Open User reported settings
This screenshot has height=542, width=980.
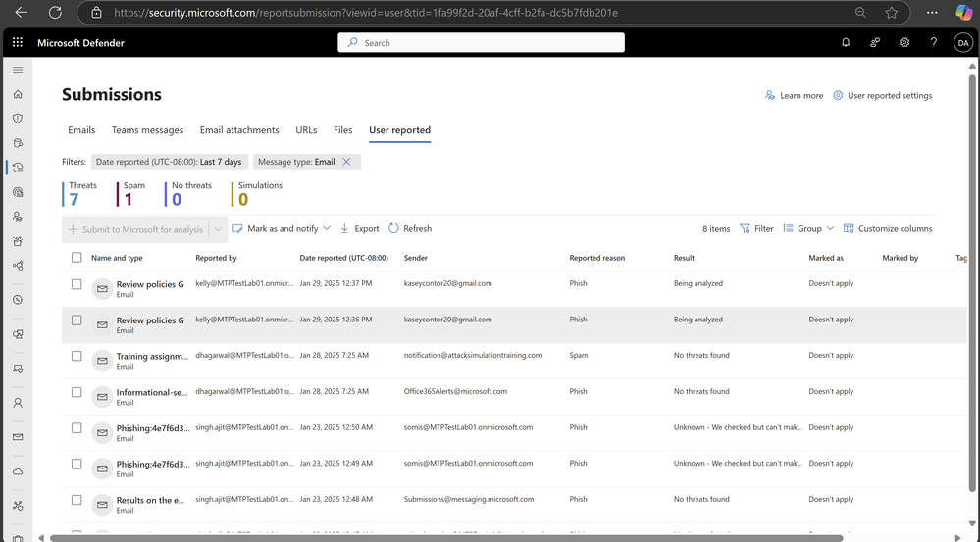coord(882,95)
